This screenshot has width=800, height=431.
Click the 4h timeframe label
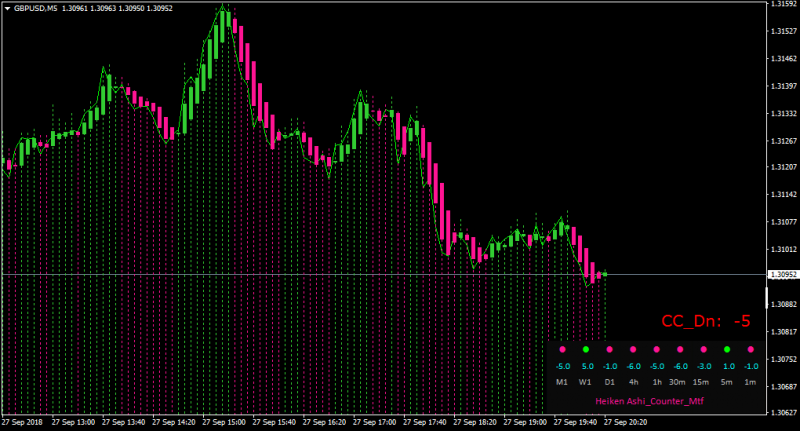click(633, 382)
